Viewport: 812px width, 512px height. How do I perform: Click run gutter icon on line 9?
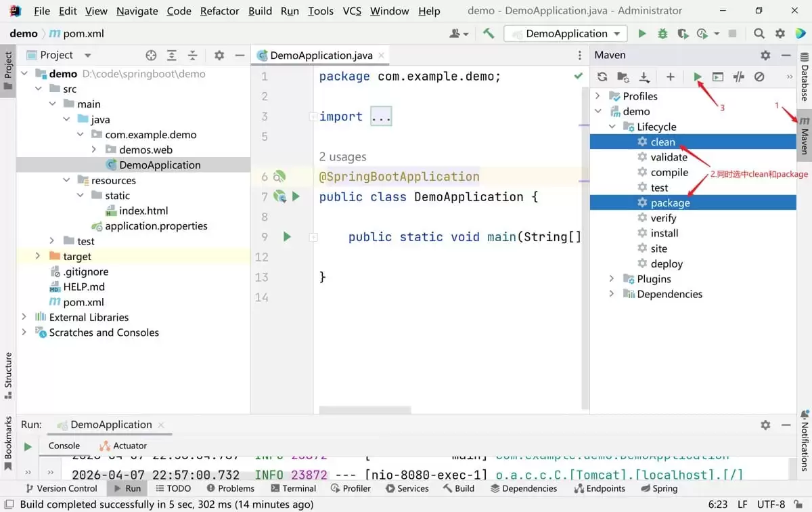(287, 237)
